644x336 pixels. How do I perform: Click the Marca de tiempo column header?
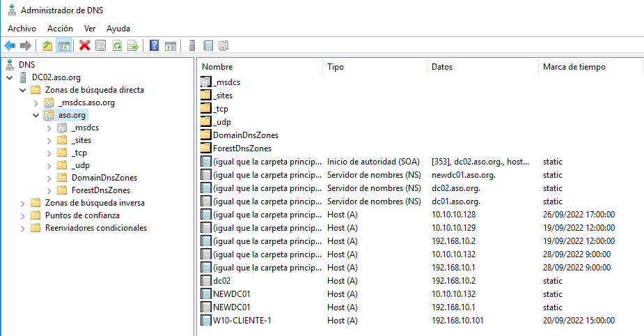pyautogui.click(x=574, y=67)
